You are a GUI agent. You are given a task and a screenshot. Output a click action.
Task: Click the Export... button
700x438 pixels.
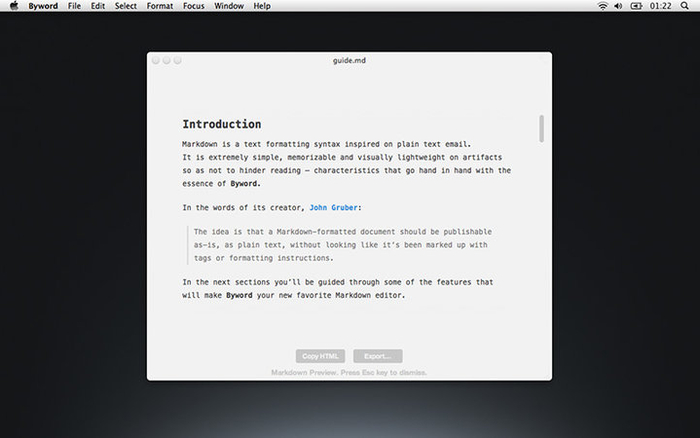[x=378, y=356]
